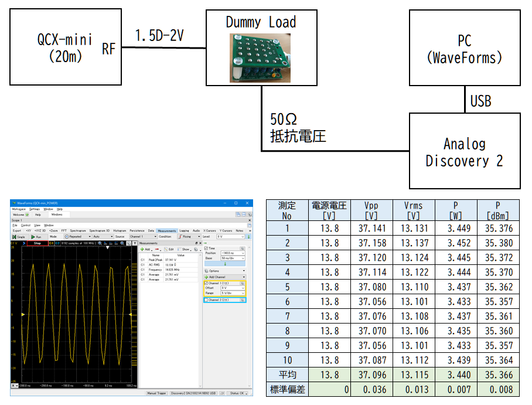Click the Y axis button on scope toolbar
Screen dimensions: 532x405
click(135, 243)
